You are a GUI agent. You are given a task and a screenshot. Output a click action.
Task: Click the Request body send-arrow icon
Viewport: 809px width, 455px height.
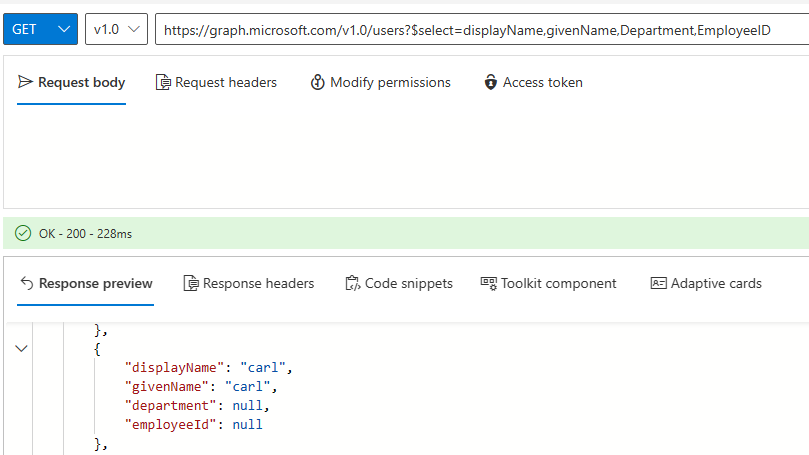25,82
